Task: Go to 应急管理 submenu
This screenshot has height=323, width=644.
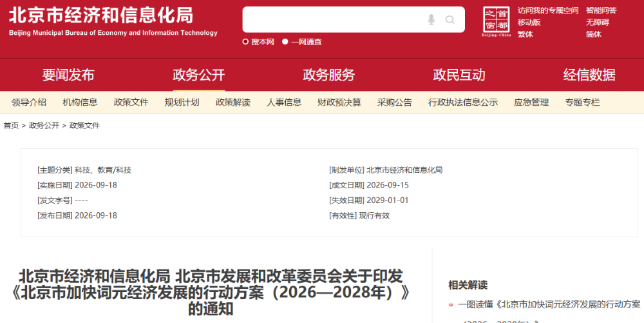Action: click(x=531, y=103)
